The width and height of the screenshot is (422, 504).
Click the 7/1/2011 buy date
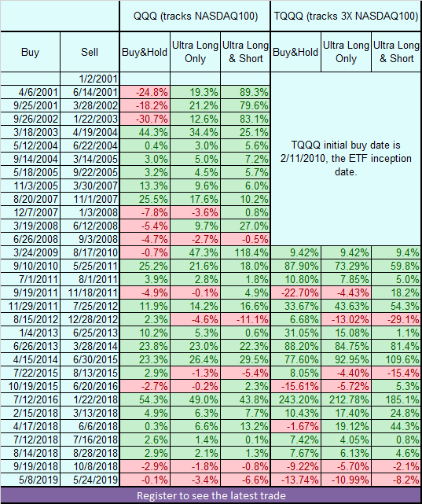[30, 279]
